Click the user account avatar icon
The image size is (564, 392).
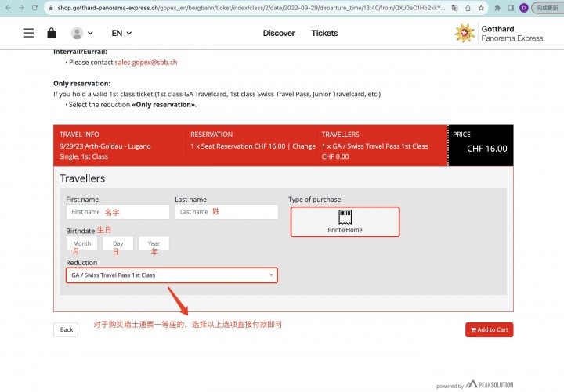click(x=77, y=33)
